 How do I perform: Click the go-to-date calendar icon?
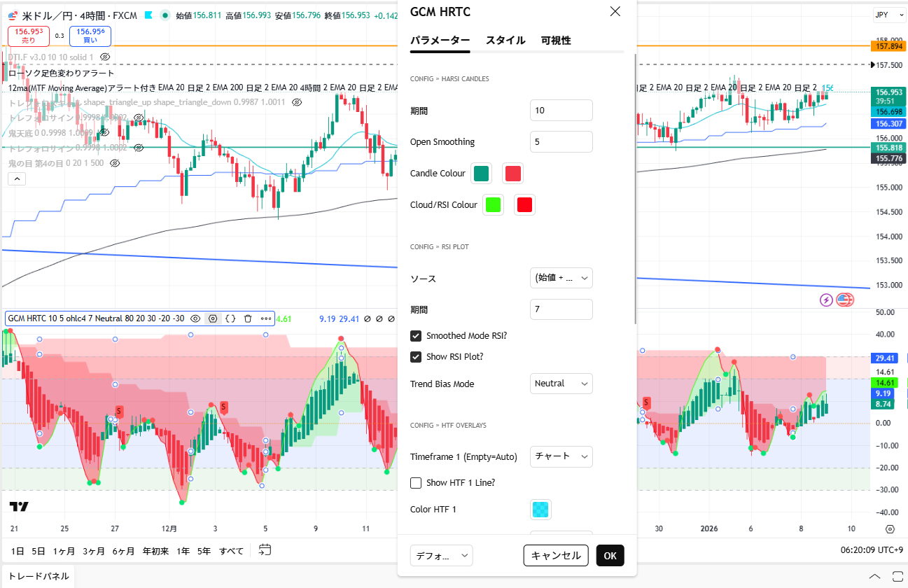265,550
